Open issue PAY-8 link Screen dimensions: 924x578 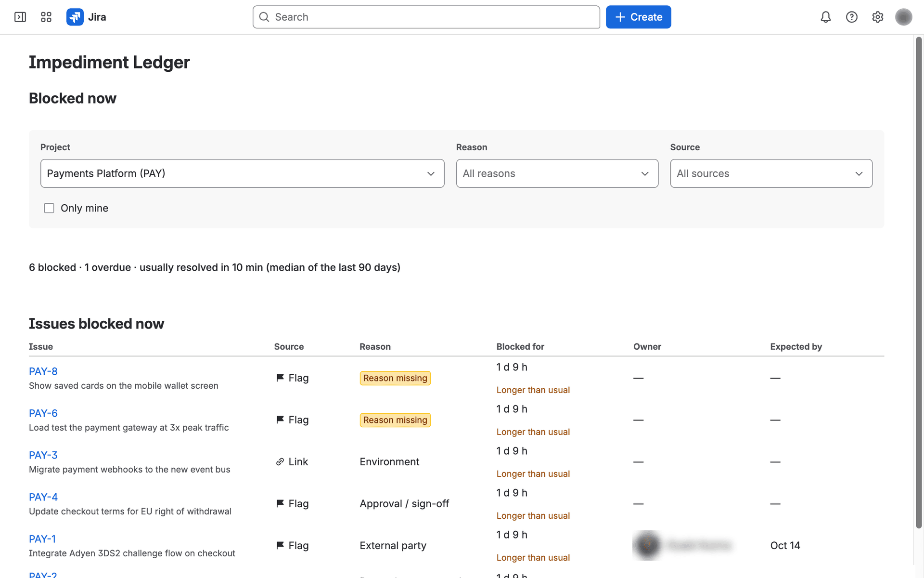43,371
